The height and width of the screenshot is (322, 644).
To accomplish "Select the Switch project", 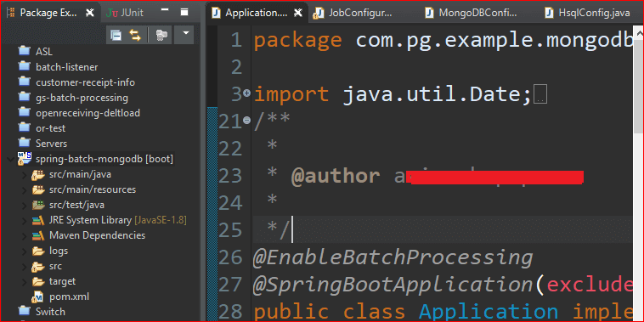I will click(x=50, y=312).
